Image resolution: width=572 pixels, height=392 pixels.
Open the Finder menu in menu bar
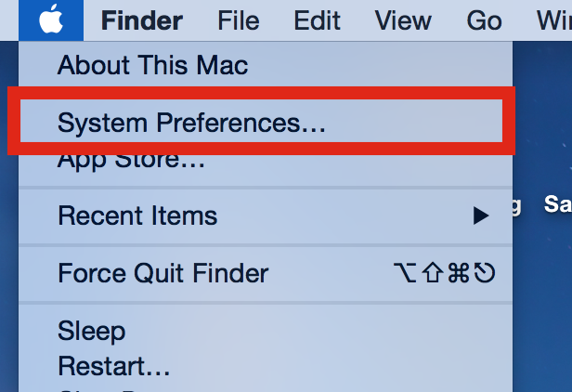click(x=142, y=20)
